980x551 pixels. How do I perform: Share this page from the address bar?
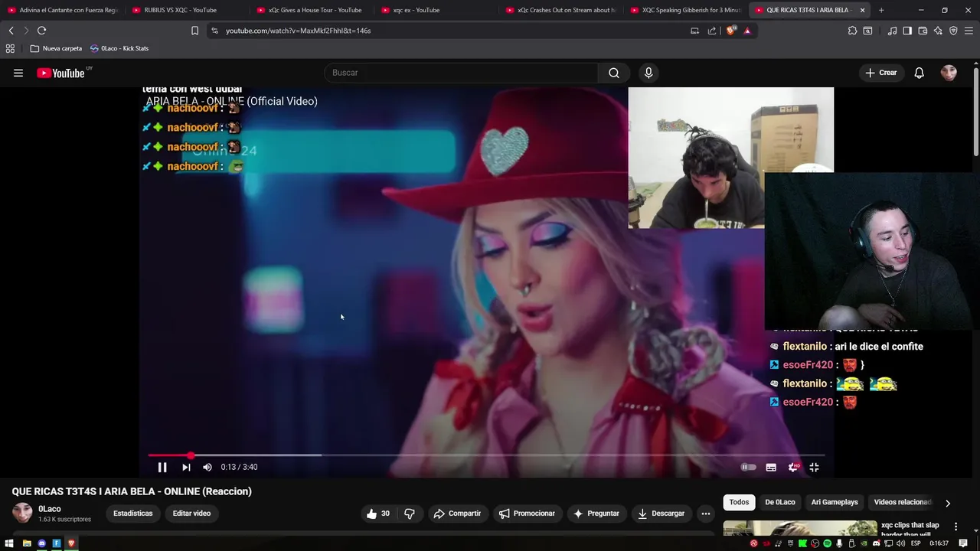click(712, 31)
